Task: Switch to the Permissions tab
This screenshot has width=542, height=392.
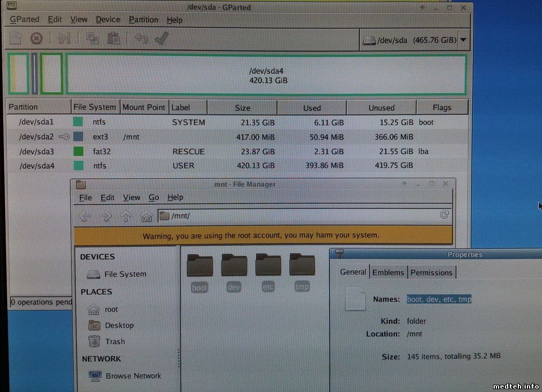Action: coord(431,272)
